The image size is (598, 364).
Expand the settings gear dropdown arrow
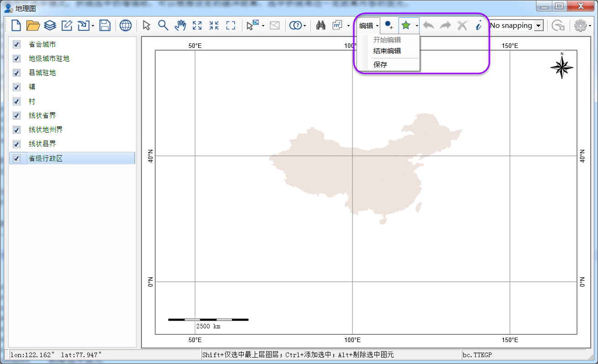pyautogui.click(x=590, y=26)
